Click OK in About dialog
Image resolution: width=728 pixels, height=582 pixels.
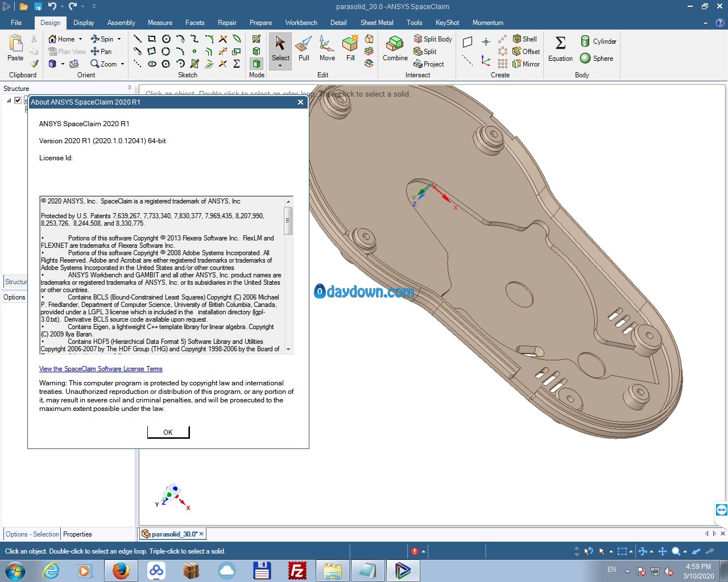pyautogui.click(x=168, y=432)
